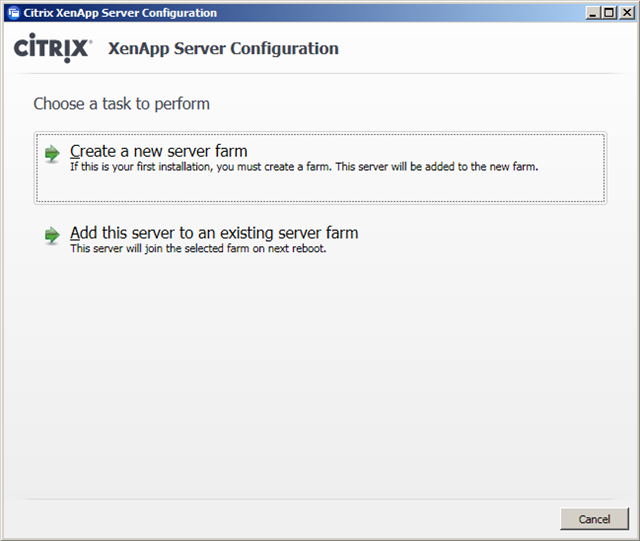
Task: Click the text about joining farm on next reboot
Action: coord(198,248)
